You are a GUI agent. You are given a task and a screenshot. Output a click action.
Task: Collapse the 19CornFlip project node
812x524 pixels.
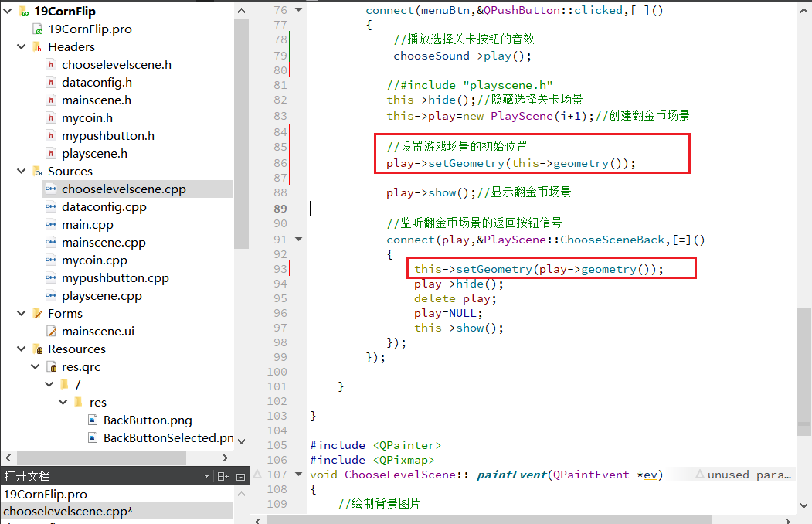[x=7, y=11]
